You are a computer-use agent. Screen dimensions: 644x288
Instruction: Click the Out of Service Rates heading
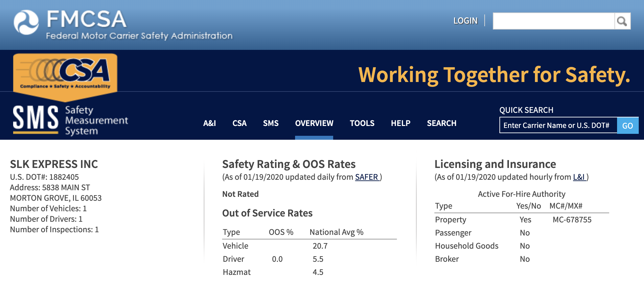267,213
